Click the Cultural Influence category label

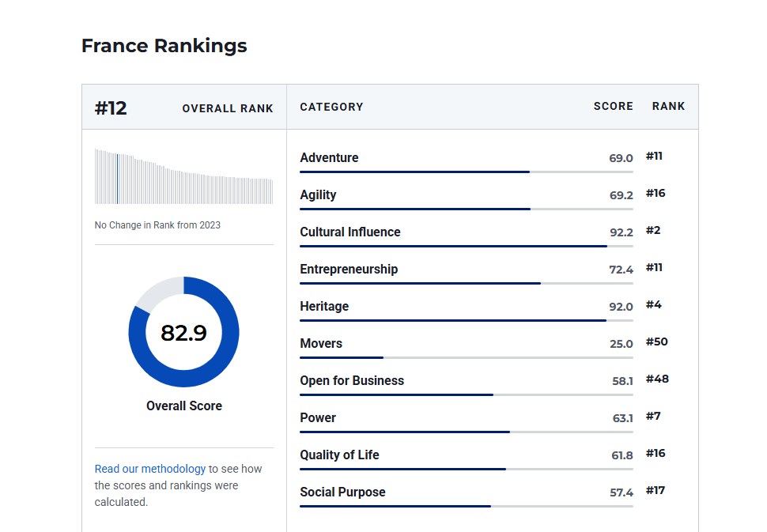pyautogui.click(x=349, y=232)
